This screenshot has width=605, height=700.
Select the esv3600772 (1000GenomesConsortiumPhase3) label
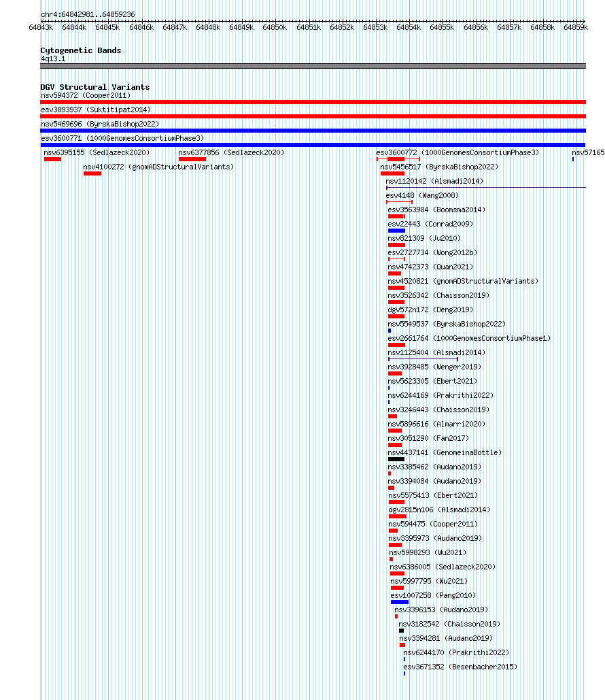point(457,152)
